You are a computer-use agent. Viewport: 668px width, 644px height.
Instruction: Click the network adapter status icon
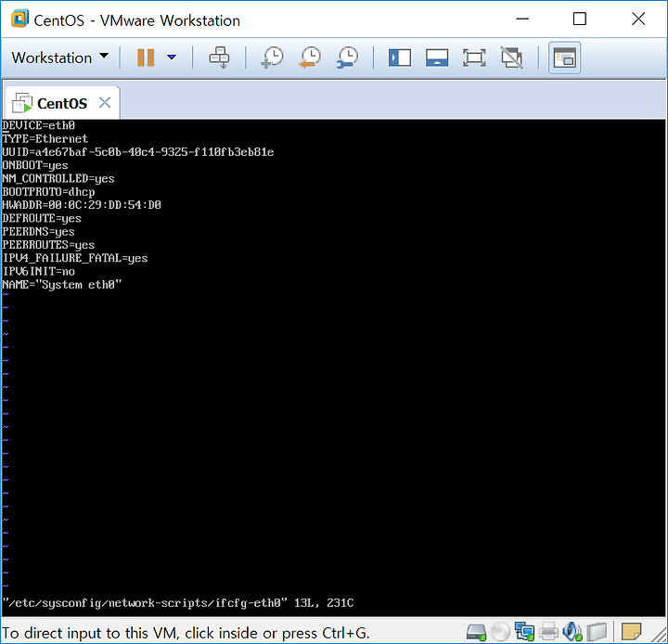524,632
